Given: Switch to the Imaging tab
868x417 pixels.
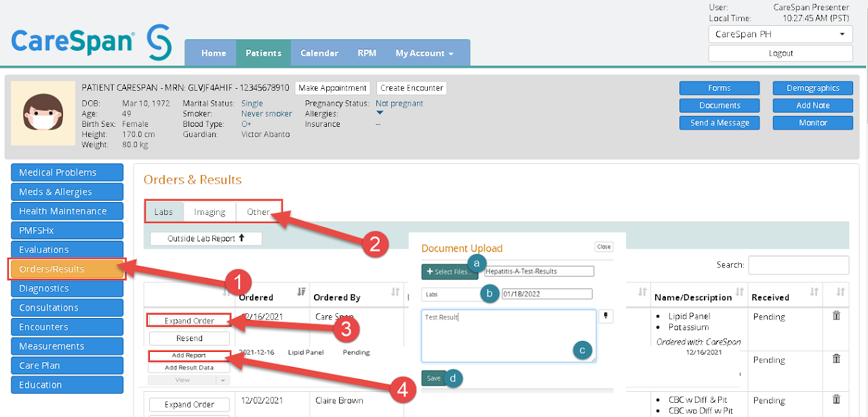Looking at the screenshot, I should [x=210, y=212].
